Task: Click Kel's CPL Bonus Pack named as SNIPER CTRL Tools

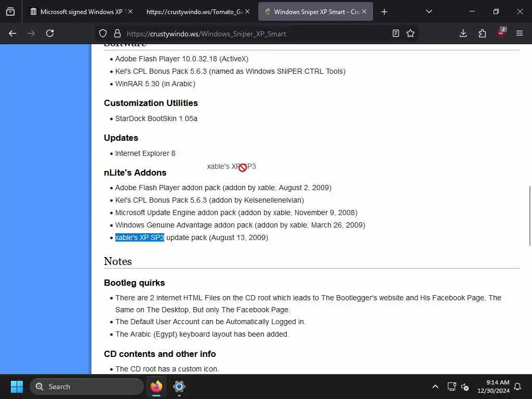Action: click(230, 71)
